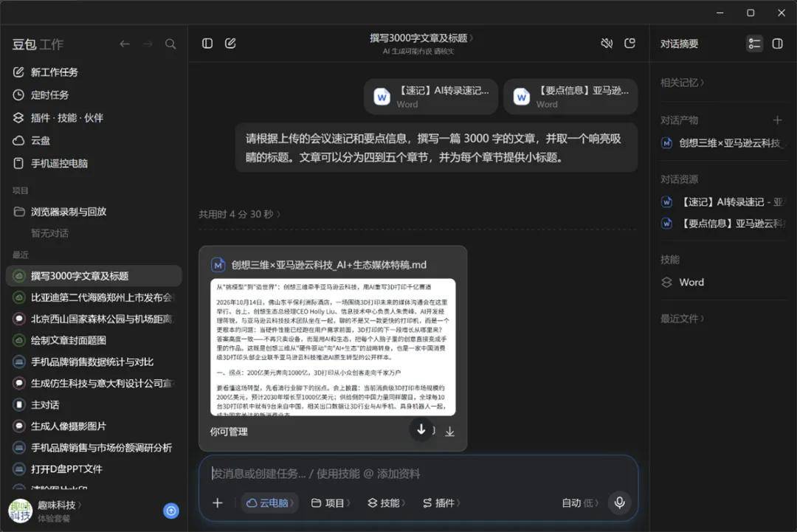Open 创想三维×亚马逊云科技 in 对话产物
This screenshot has height=532, width=797.
723,143
